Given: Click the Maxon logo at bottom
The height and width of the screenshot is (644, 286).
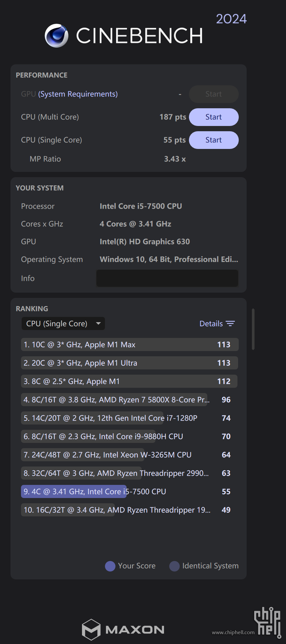Looking at the screenshot, I should (x=123, y=630).
